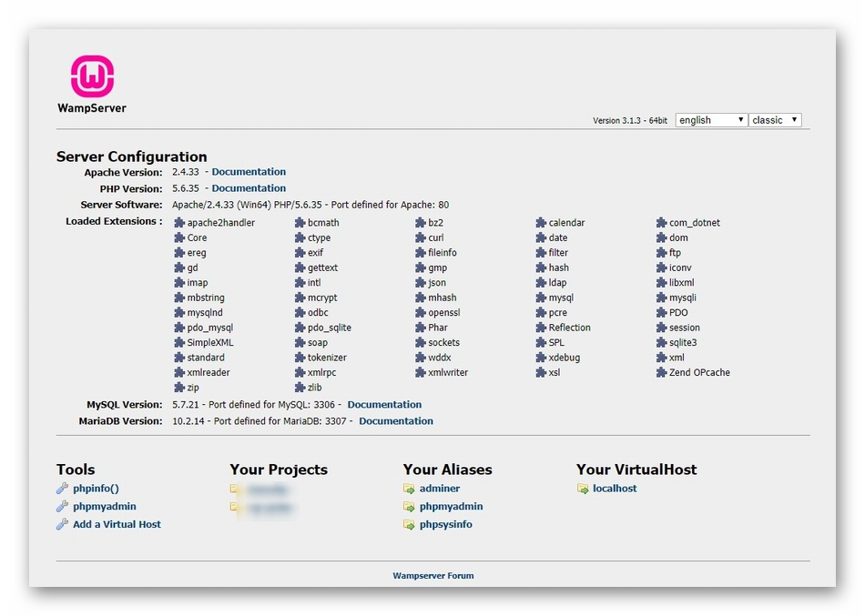Screen dimensions: 865x616
Task: Open phpmyadmin under Your Aliases
Action: coord(451,507)
